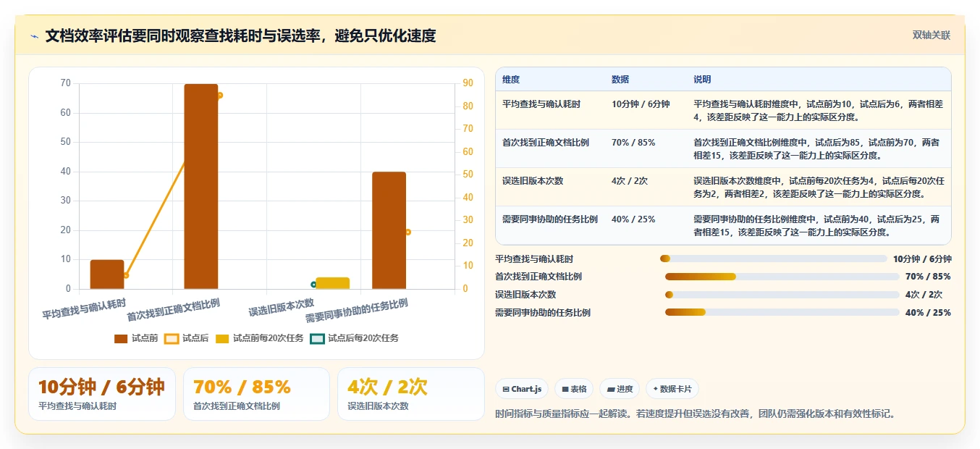Screen dimensions: 980x449
Task: Click the 需要同事协助的任务比例 table cell
Action: pos(549,225)
